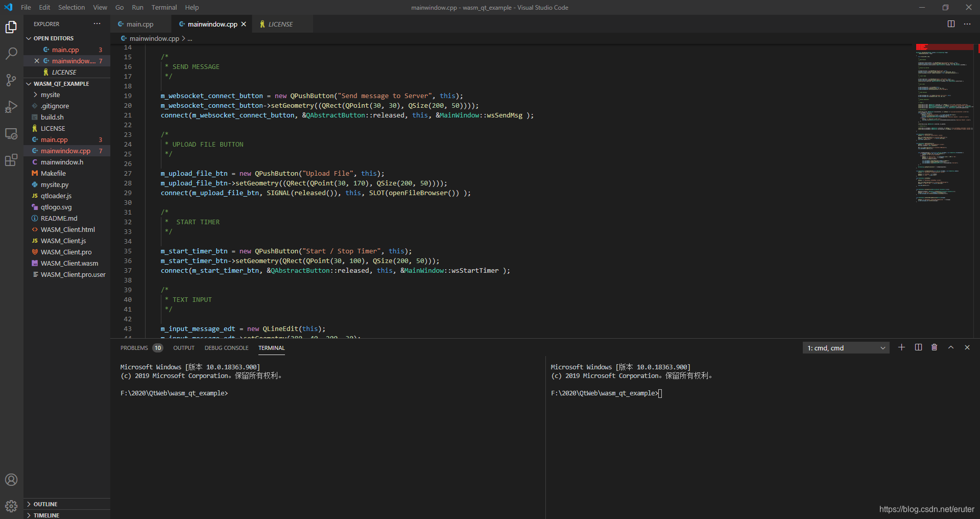980x519 pixels.
Task: Open the Extensions view
Action: pyautogui.click(x=11, y=160)
